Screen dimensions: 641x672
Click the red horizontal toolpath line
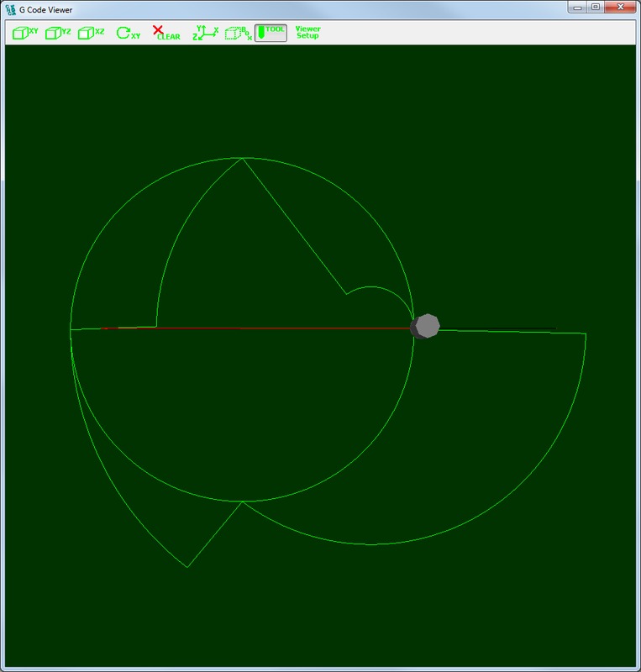252,328
